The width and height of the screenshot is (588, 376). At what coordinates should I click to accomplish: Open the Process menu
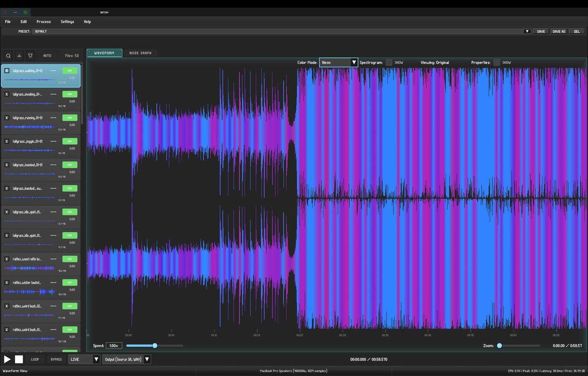[x=43, y=22]
